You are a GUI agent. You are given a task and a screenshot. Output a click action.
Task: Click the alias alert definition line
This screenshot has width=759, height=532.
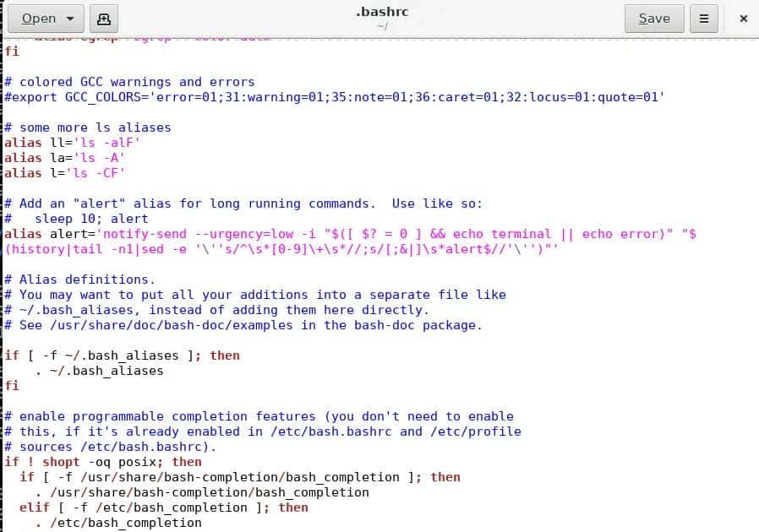[254, 234]
